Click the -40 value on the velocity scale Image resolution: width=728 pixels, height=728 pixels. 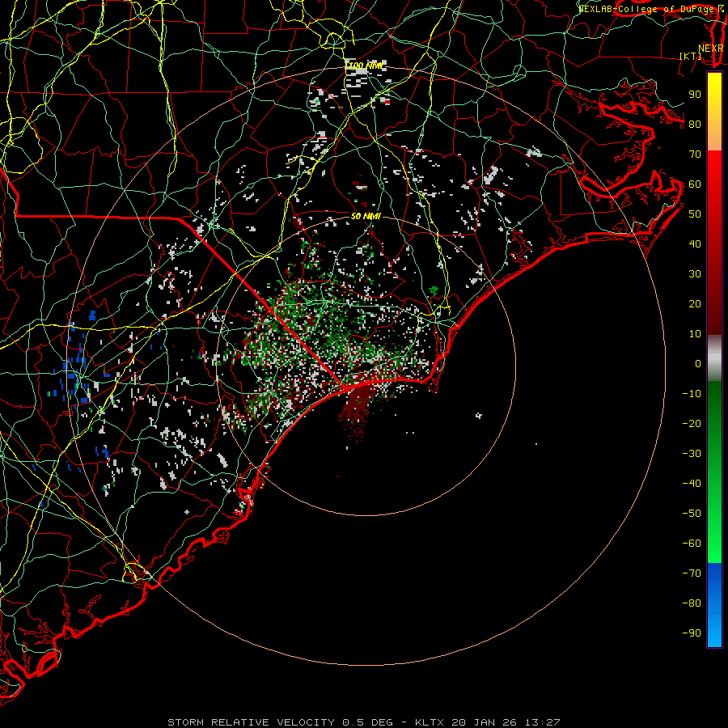click(692, 484)
